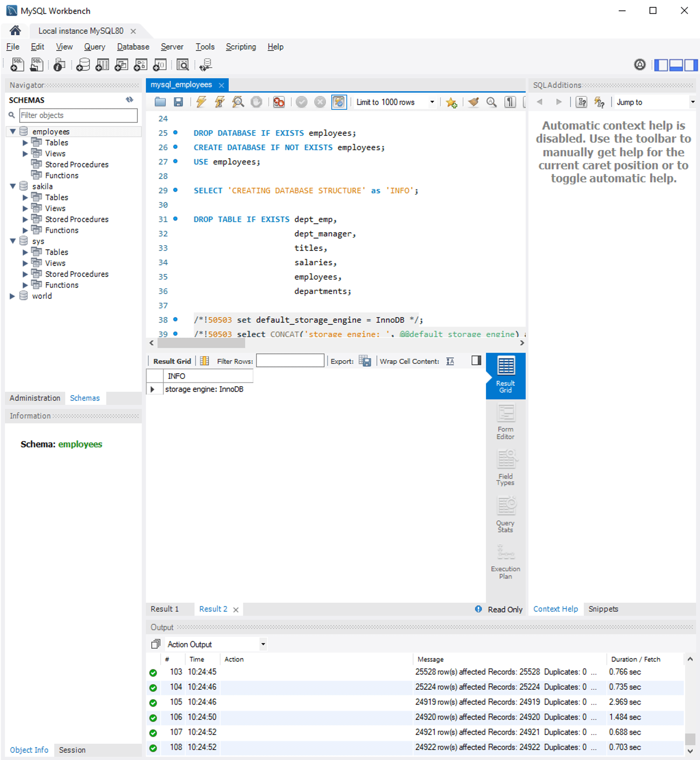The image size is (700, 760).
Task: Open the Database menu
Action: 133,47
